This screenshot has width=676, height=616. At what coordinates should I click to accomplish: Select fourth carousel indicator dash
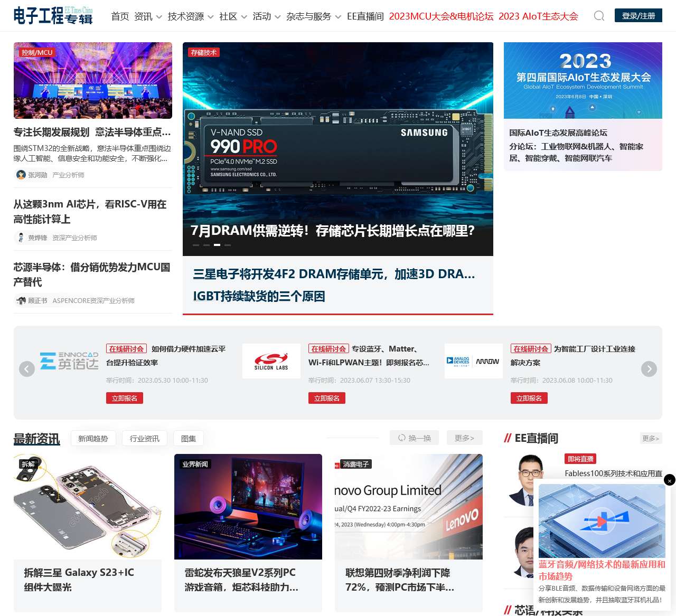pos(228,245)
